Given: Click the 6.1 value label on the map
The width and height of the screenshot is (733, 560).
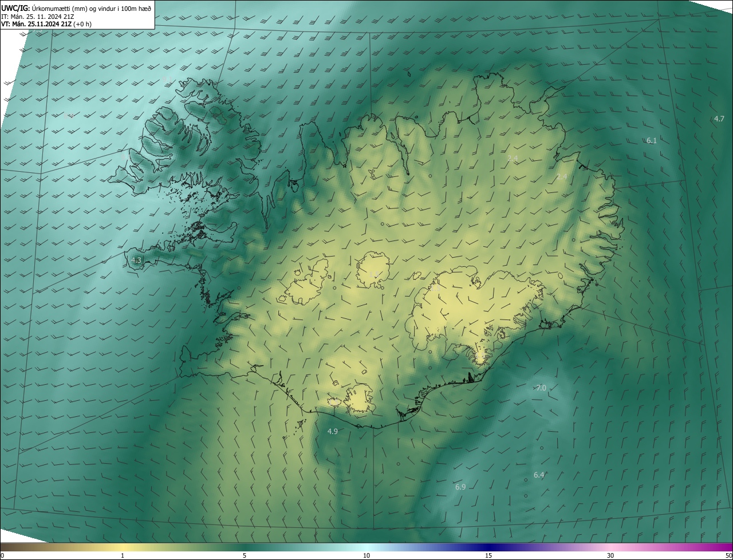Looking at the screenshot, I should click(652, 140).
